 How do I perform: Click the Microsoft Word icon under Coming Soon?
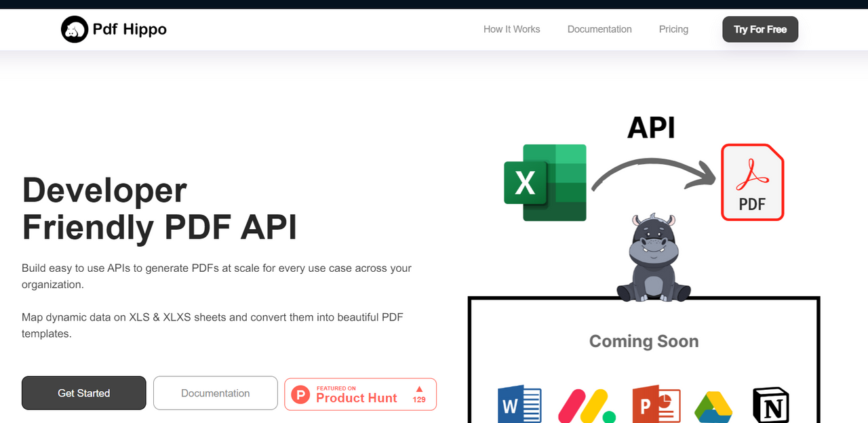tap(519, 405)
